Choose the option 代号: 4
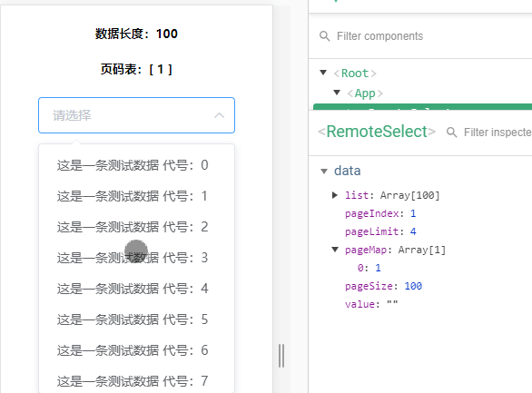Image resolution: width=532 pixels, height=393 pixels. tap(136, 289)
